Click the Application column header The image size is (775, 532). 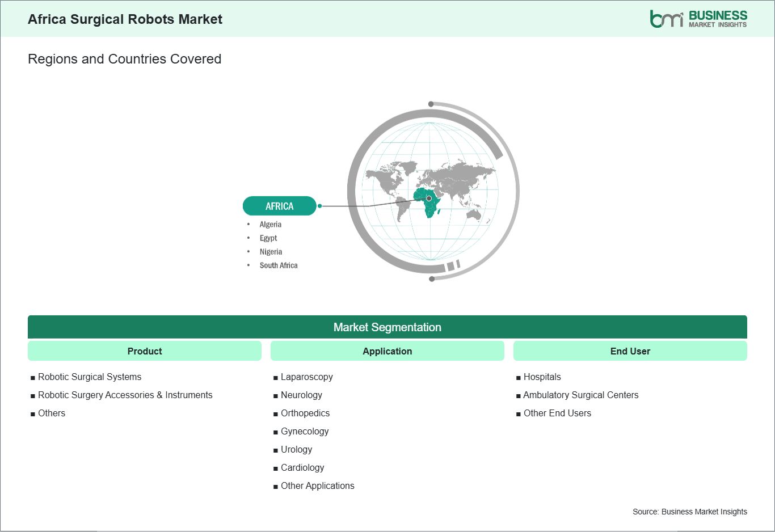coord(387,351)
